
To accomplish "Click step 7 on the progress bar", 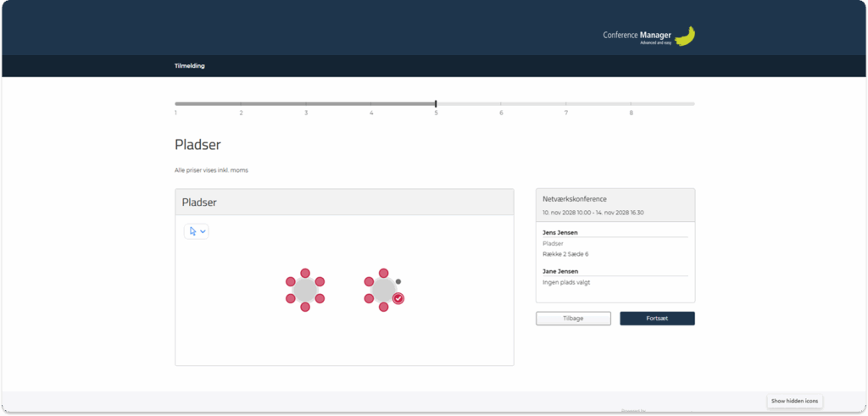I will 566,104.
